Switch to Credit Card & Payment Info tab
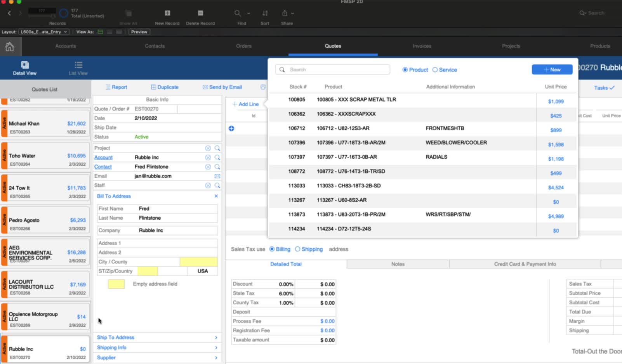The width and height of the screenshot is (622, 364). pos(525,264)
